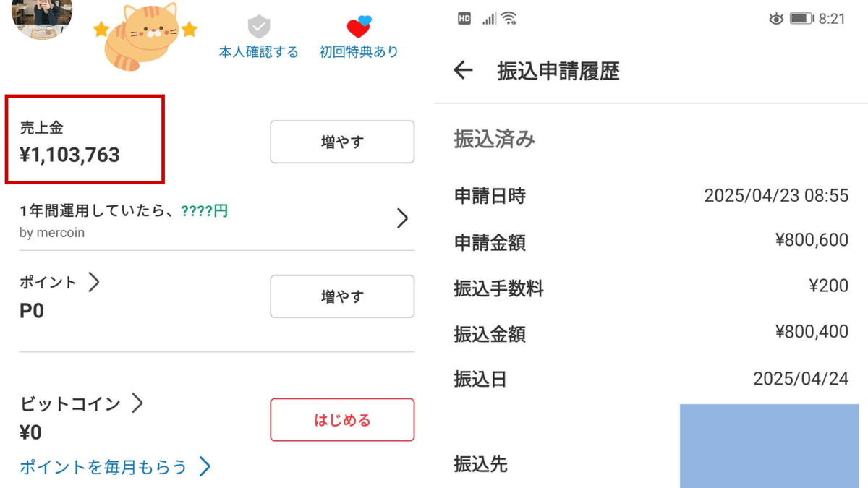This screenshot has height=488, width=868.
Task: Tap はじめる to start Bitcoin
Action: (341, 420)
